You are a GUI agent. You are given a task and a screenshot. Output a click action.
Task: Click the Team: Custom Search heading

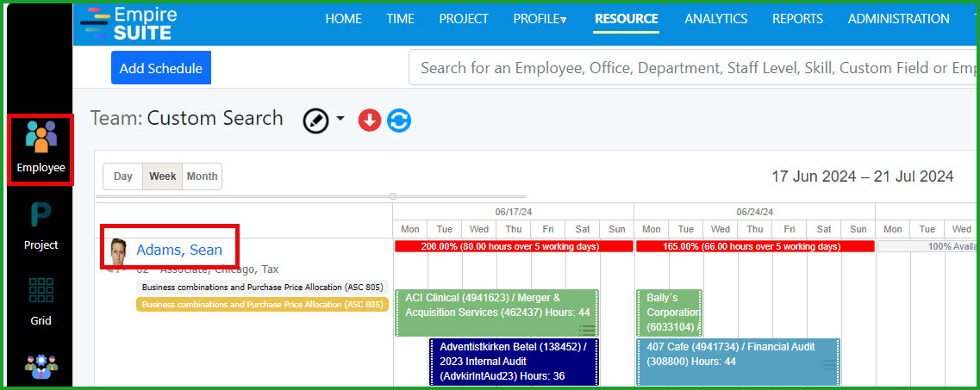[x=186, y=118]
